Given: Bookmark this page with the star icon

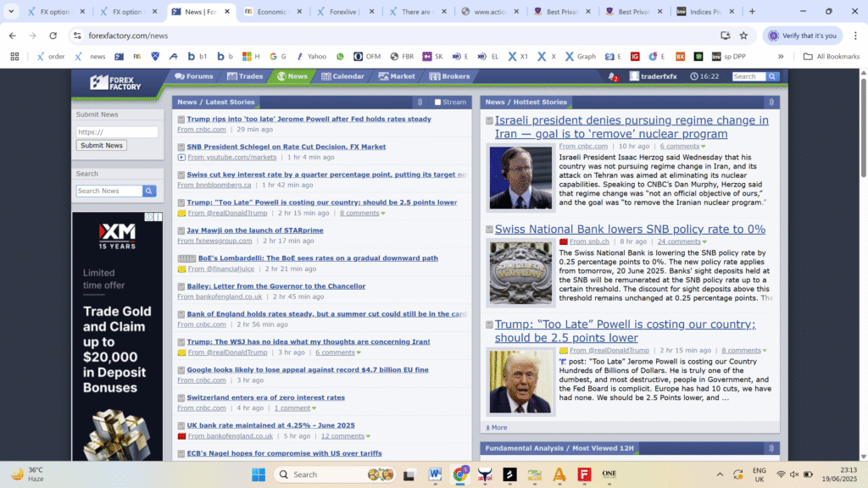Looking at the screenshot, I should click(743, 36).
